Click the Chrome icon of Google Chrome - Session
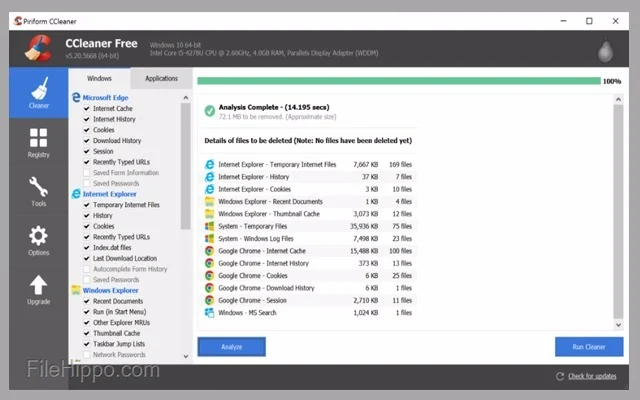The height and width of the screenshot is (400, 640). click(x=209, y=300)
